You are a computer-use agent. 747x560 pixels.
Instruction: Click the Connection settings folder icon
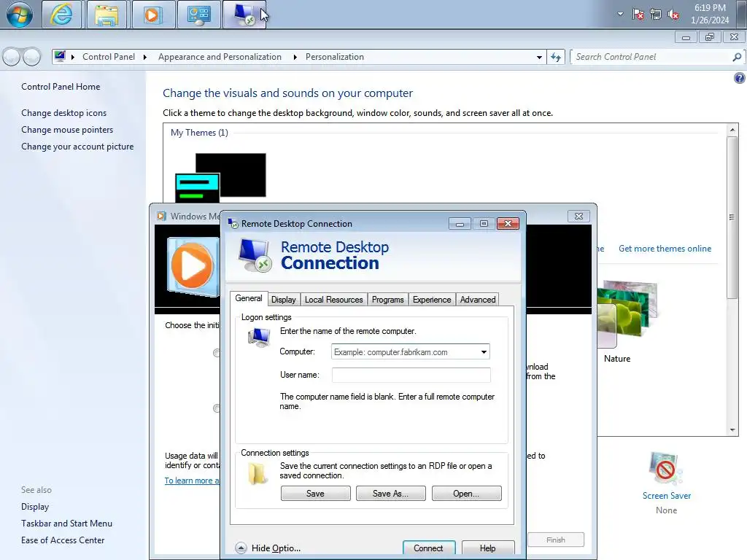[258, 473]
